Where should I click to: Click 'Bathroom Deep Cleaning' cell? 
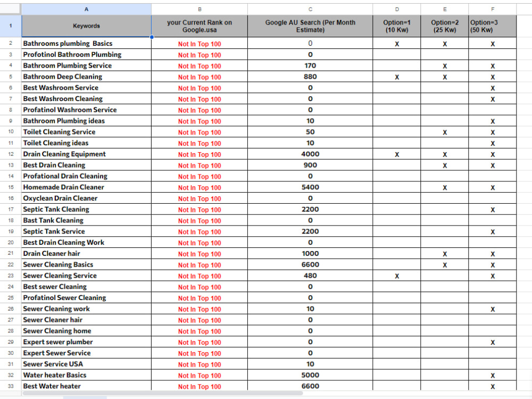tap(87, 77)
